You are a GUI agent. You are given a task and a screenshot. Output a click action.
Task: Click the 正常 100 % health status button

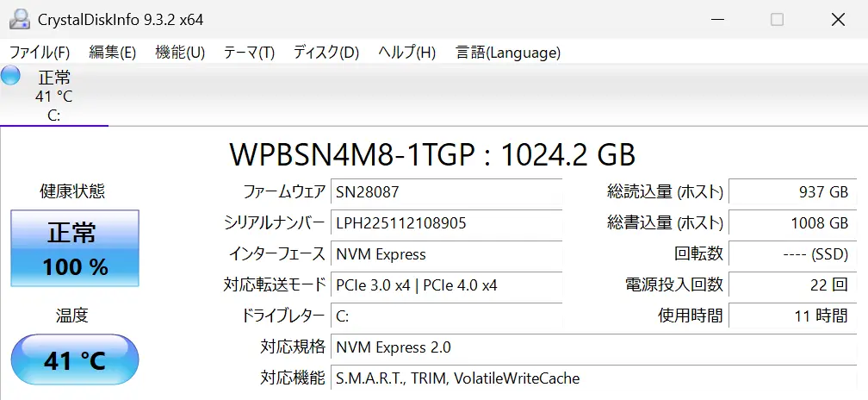pos(75,248)
